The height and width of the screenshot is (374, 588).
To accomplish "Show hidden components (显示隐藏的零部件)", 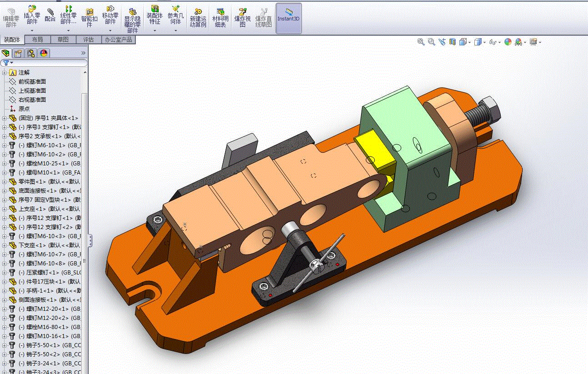I will (x=132, y=20).
